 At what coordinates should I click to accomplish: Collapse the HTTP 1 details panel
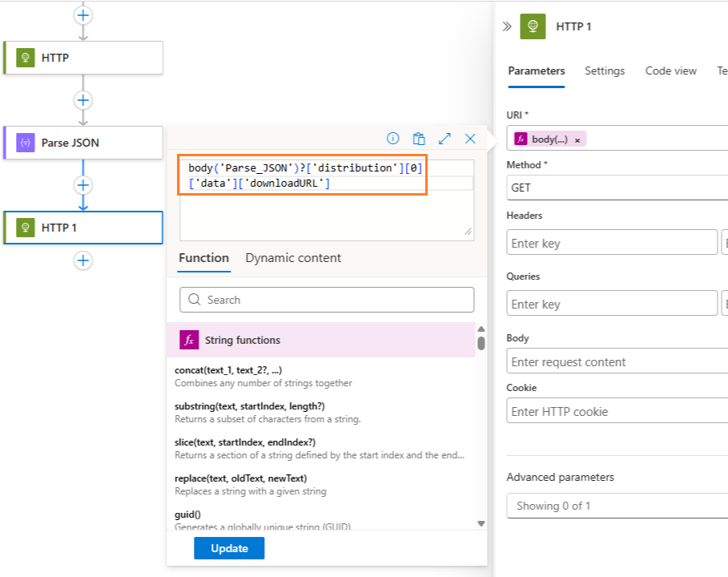click(507, 26)
